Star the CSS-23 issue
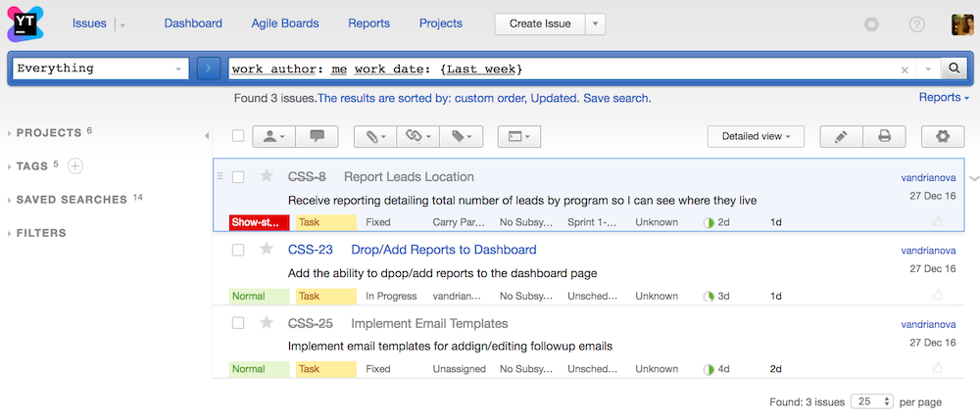This screenshot has width=980, height=420. point(267,249)
